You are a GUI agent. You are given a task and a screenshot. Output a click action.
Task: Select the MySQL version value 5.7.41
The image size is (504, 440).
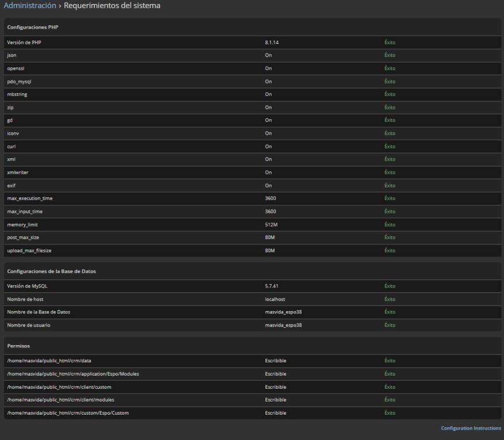(272, 286)
